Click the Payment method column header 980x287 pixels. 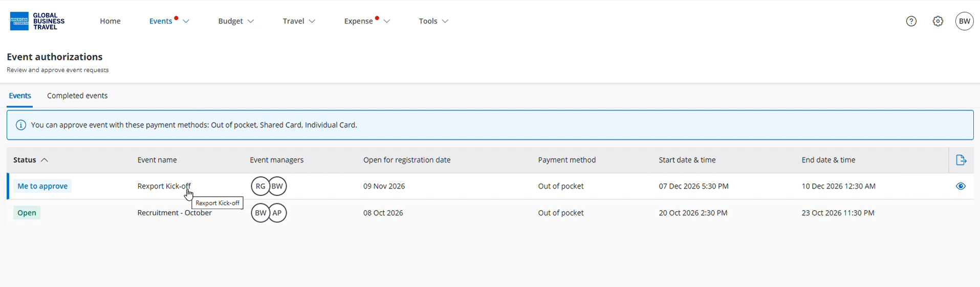tap(567, 160)
